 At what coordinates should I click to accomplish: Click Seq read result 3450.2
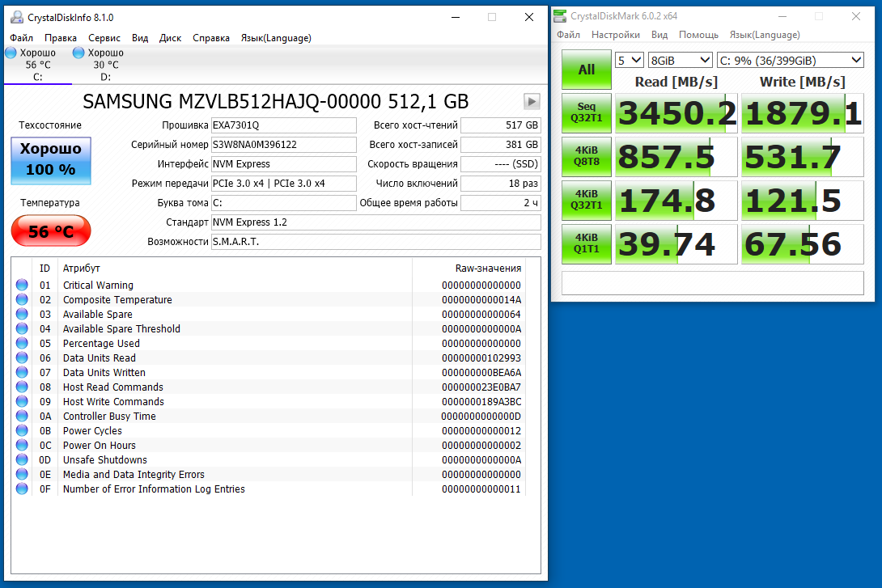(x=676, y=113)
